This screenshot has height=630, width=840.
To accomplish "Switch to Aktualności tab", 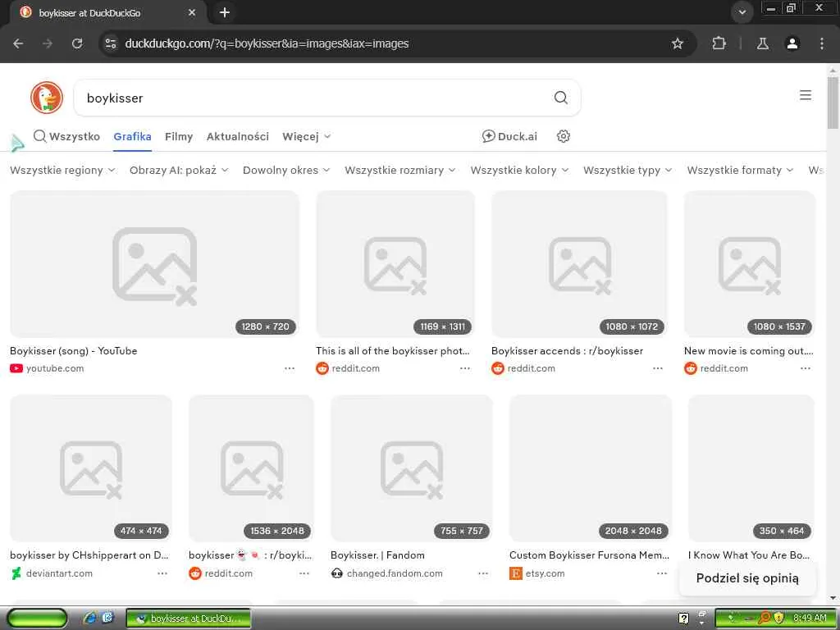I will point(238,136).
